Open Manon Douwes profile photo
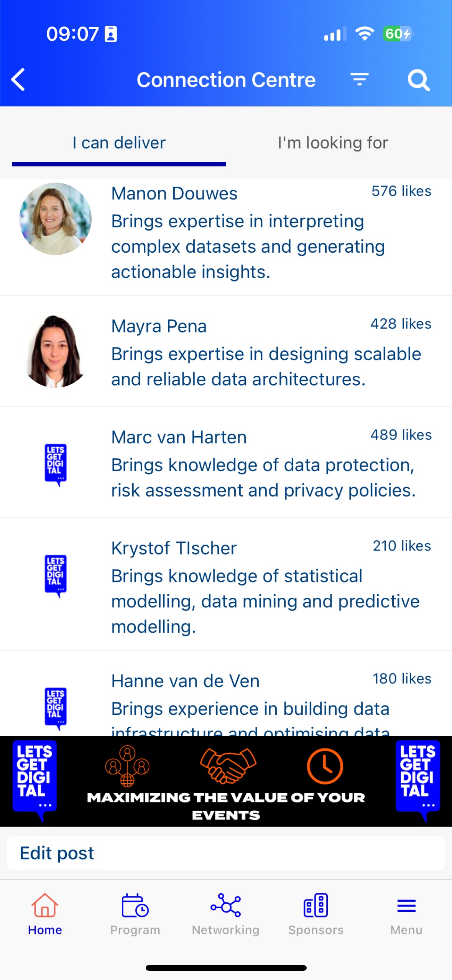Viewport: 452px width, 980px height. tap(56, 219)
